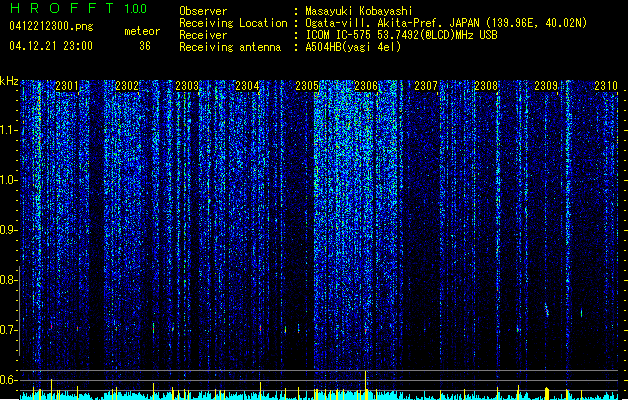
Task: Click the 1.0 kHz frequency axis label
Action: tap(8, 180)
